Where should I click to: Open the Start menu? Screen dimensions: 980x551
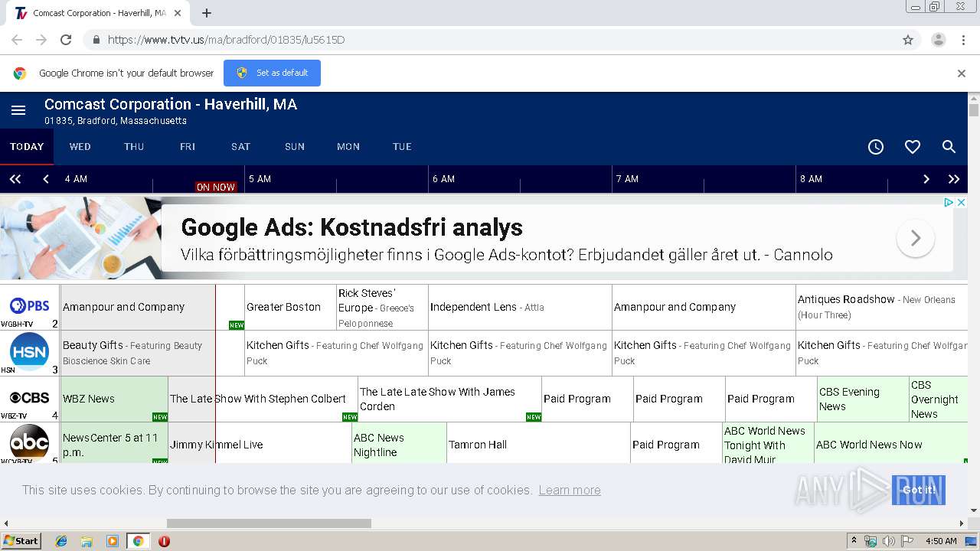(21, 541)
